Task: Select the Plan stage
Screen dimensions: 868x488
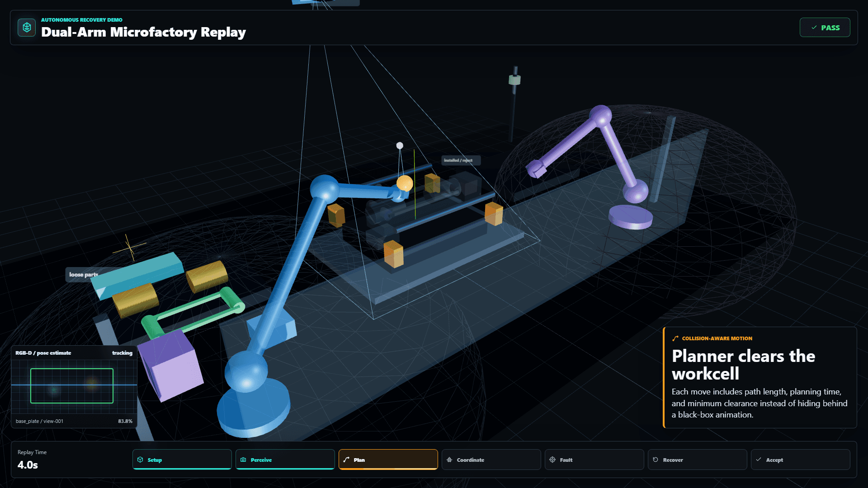Action: (388, 460)
